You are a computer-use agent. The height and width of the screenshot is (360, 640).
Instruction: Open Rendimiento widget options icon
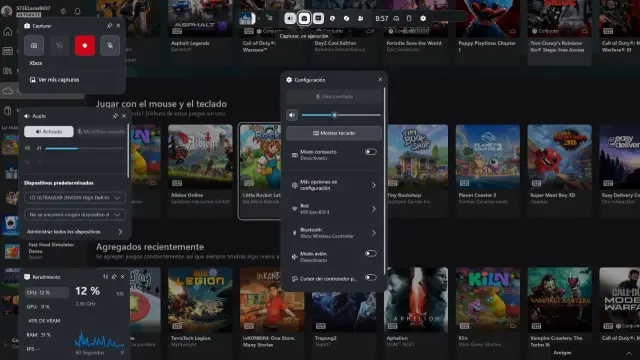click(105, 277)
